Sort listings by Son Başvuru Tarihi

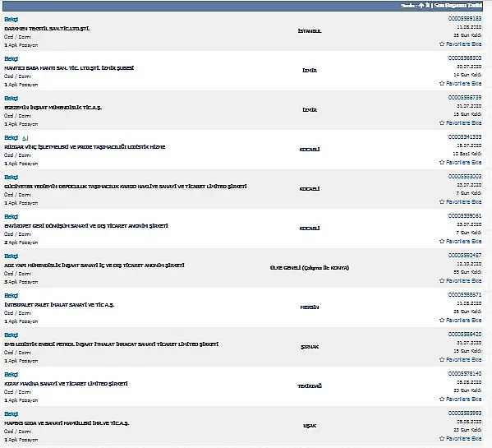(458, 5)
